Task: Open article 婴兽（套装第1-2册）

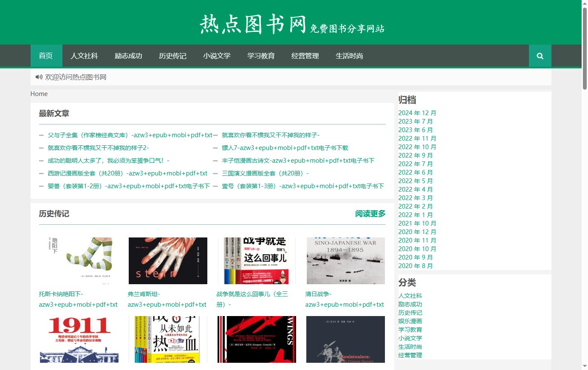Action: click(129, 186)
